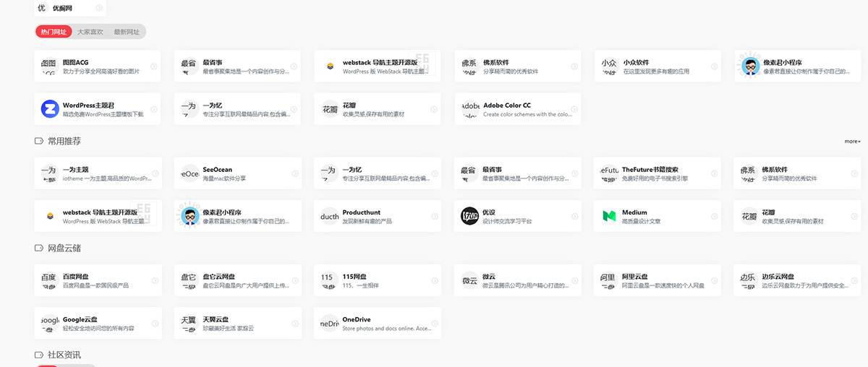Click description '115，一生相伴'
The image size is (868, 367).
click(x=361, y=285)
